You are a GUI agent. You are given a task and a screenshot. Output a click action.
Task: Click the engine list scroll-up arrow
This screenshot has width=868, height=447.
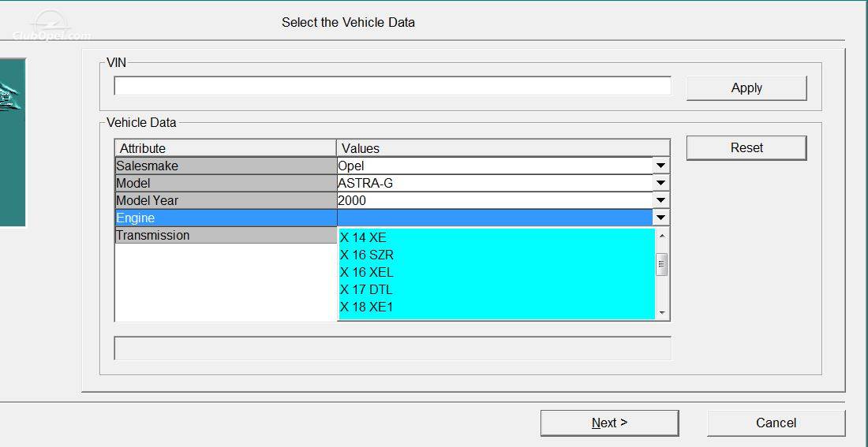coord(662,236)
